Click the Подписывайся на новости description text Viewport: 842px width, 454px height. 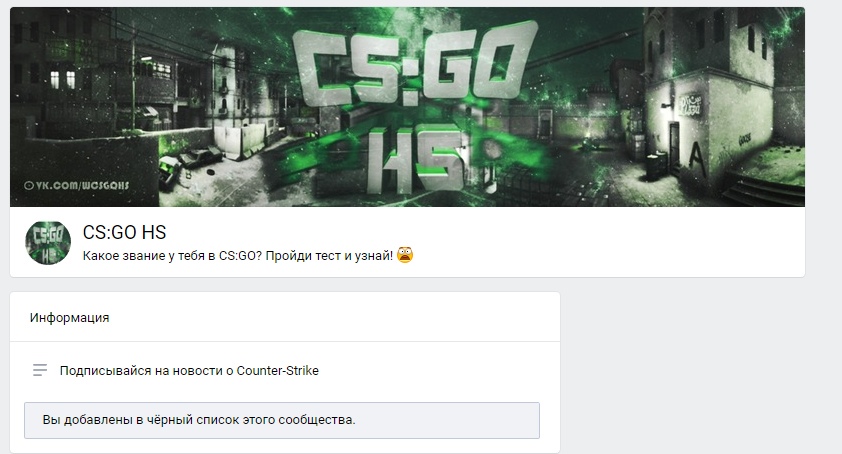pos(189,371)
